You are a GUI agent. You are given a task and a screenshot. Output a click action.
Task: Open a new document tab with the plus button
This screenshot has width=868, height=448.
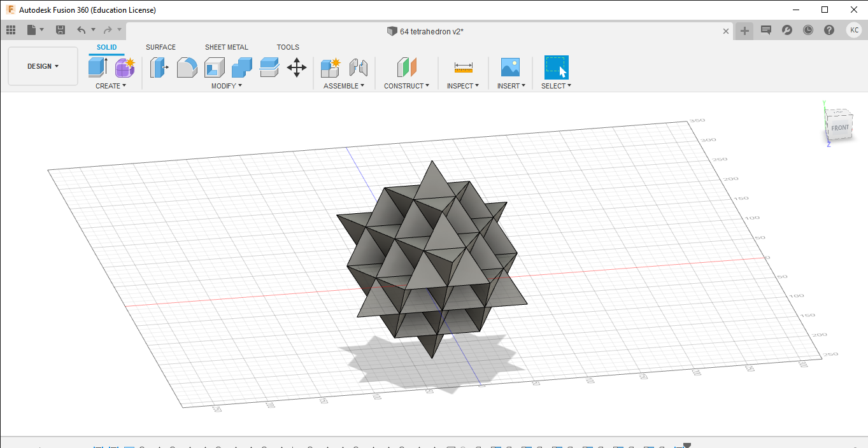(x=744, y=29)
